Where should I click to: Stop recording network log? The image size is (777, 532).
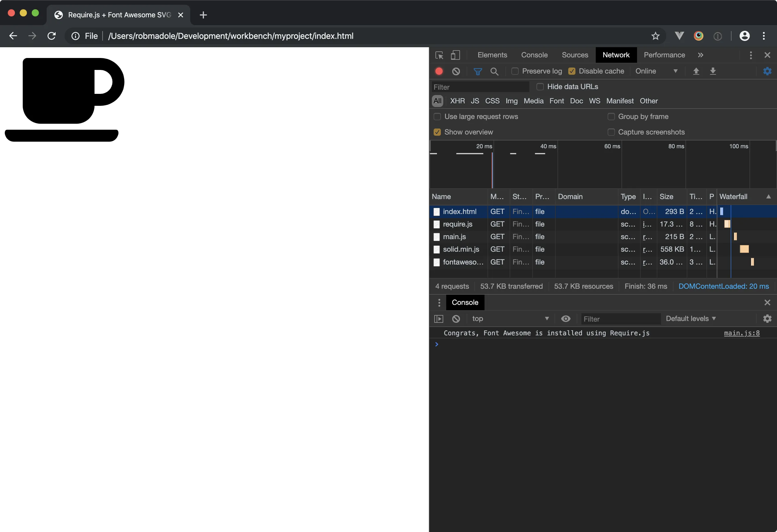(x=439, y=71)
